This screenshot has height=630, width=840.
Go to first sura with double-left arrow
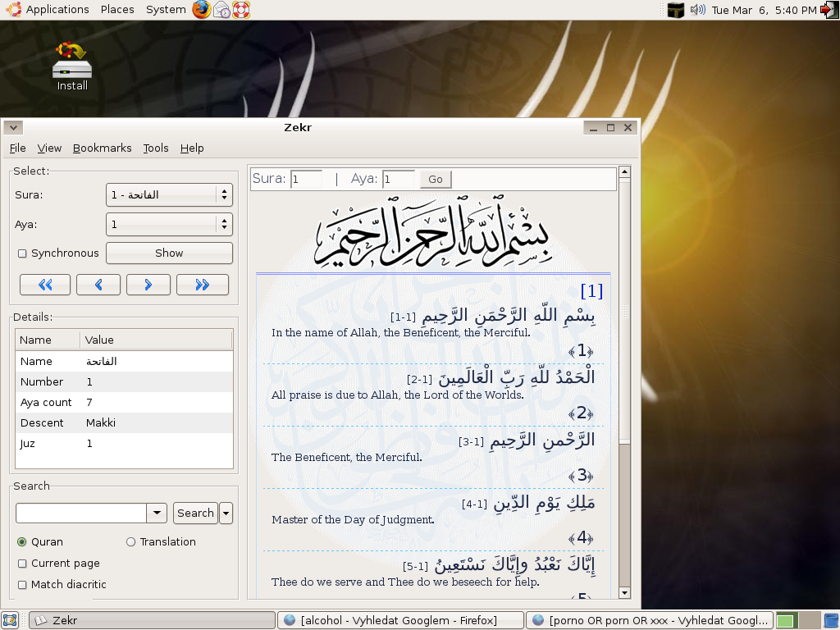pos(45,285)
